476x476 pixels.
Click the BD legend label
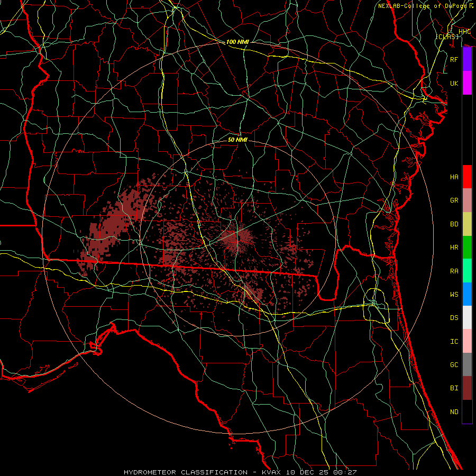454,224
